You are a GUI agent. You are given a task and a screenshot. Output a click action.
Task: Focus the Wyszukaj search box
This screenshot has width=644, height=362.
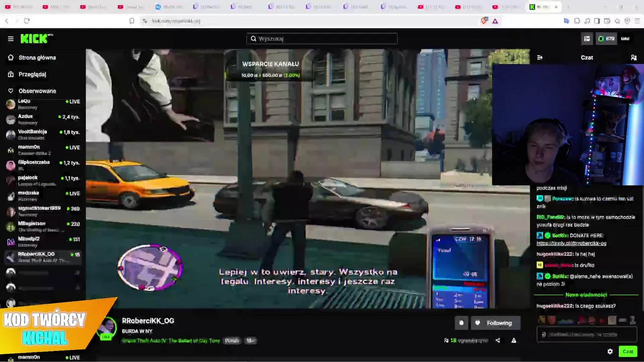coord(322,39)
